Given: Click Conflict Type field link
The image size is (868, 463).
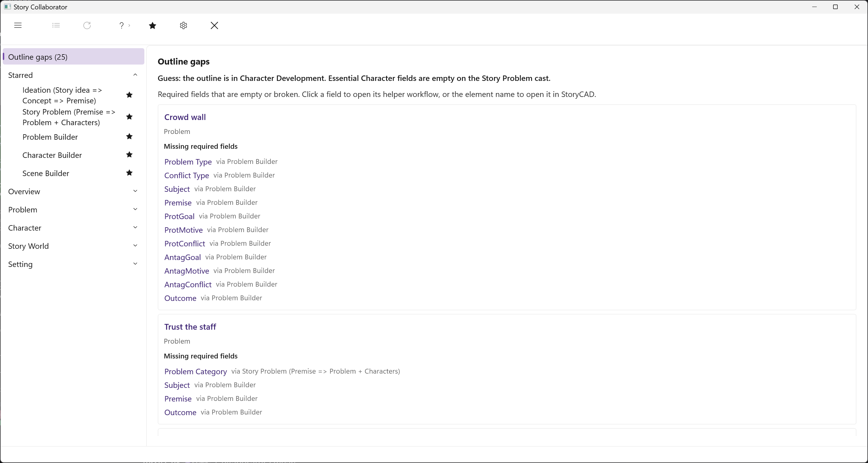Looking at the screenshot, I should 187,175.
